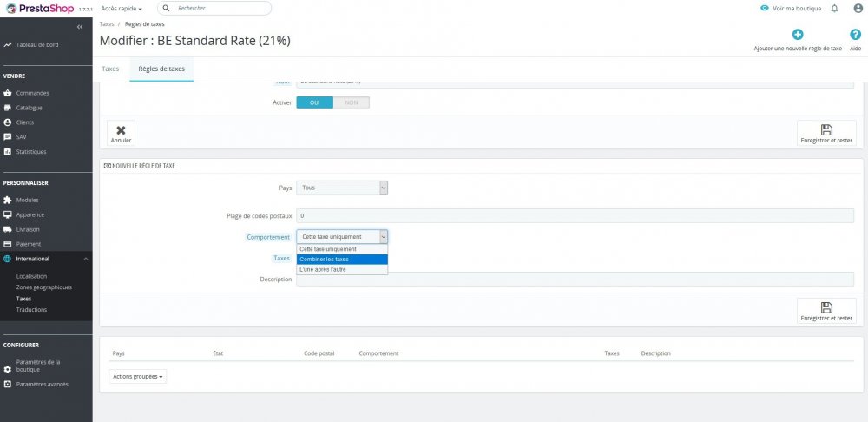
Task: Open Localisation submenu item
Action: 31,276
